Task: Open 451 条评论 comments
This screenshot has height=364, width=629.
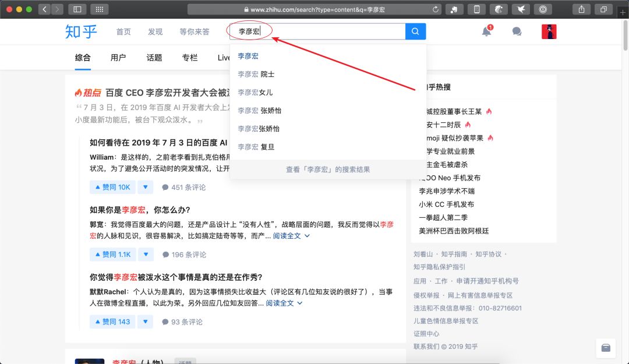Action: coord(183,188)
